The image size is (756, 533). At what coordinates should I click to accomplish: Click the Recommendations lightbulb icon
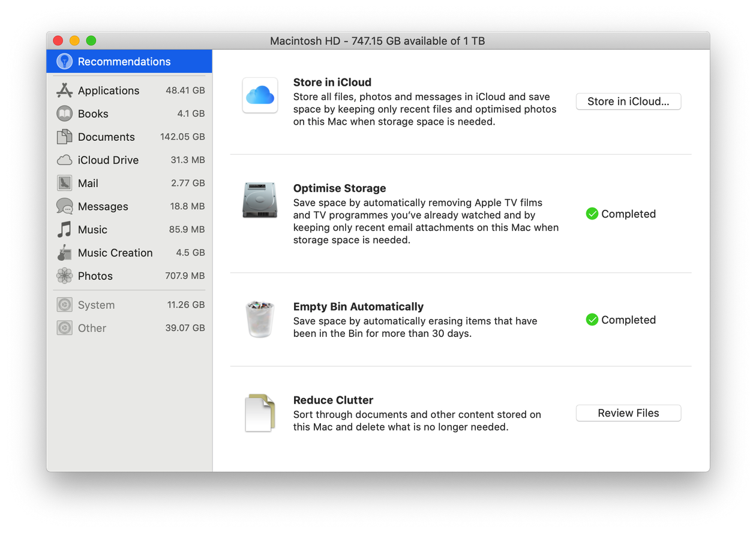64,61
